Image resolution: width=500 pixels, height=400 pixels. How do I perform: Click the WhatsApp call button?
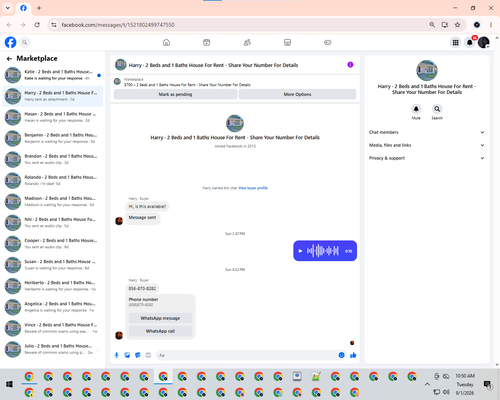(x=160, y=331)
